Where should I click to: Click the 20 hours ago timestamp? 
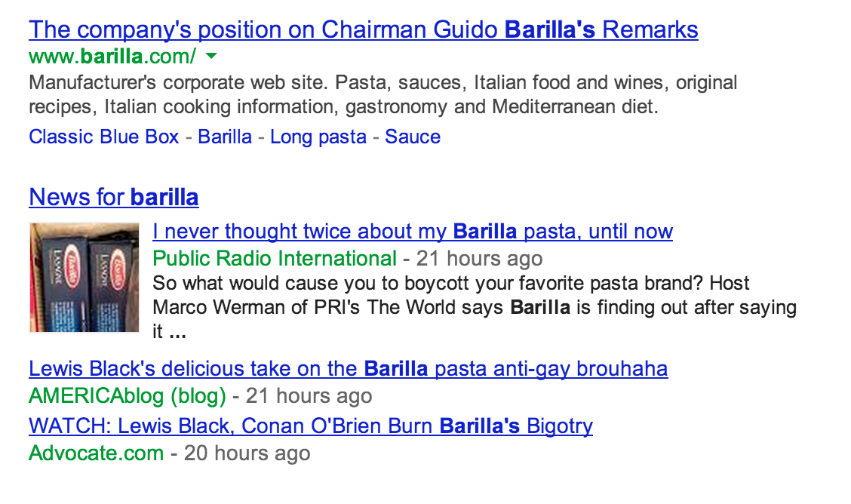coord(247,453)
